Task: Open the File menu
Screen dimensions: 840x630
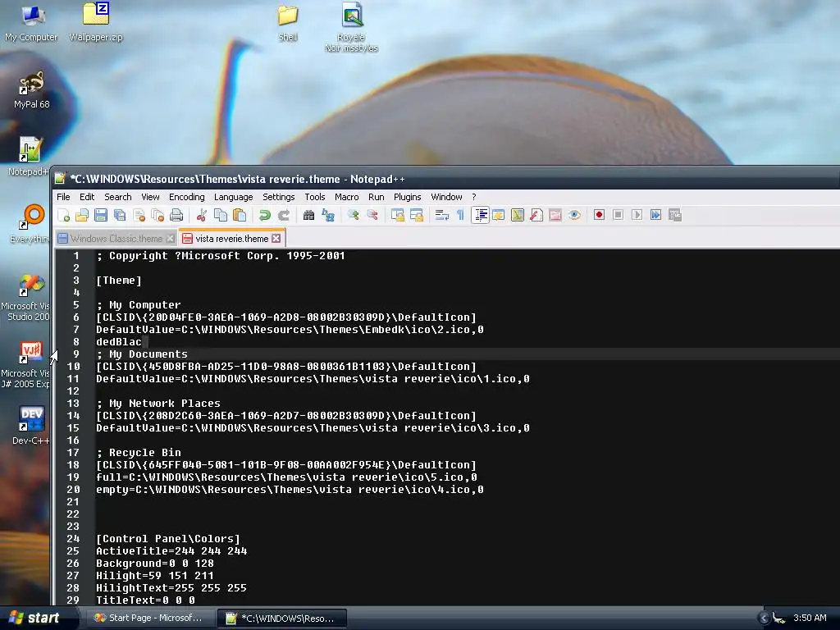Action: [63, 197]
